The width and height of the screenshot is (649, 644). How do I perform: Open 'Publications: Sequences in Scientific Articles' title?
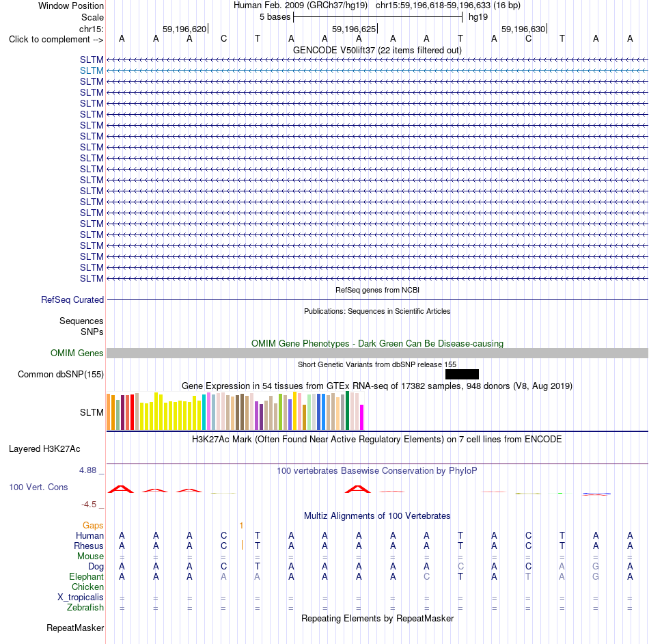click(x=377, y=311)
